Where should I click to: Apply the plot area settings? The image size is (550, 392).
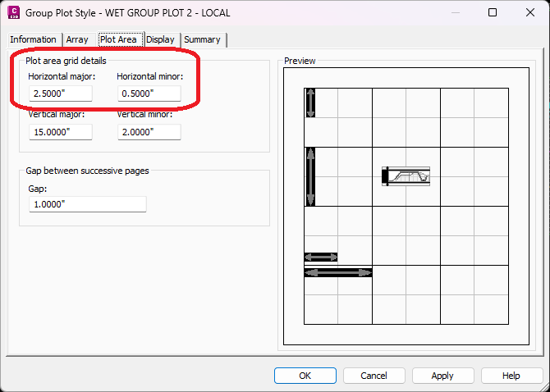442,376
